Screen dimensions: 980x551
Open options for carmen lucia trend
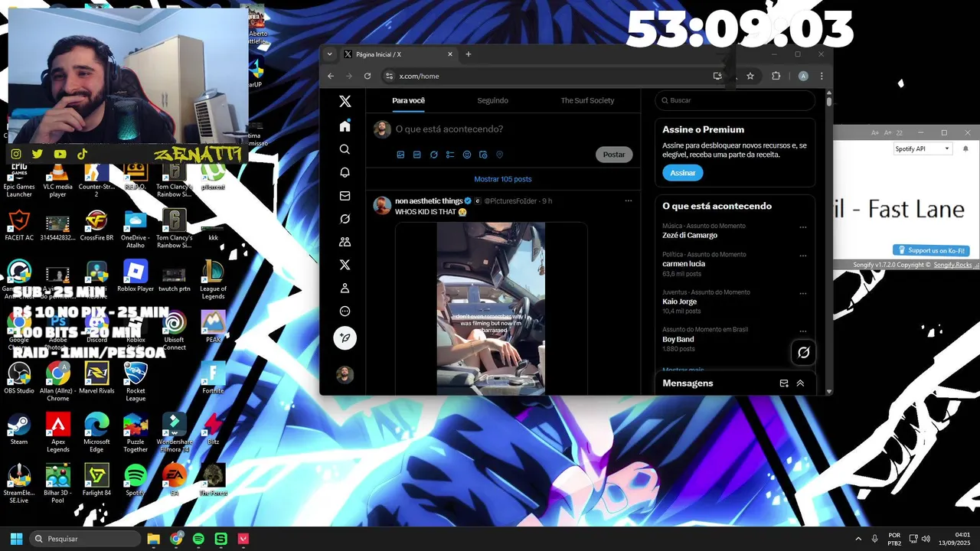point(803,256)
